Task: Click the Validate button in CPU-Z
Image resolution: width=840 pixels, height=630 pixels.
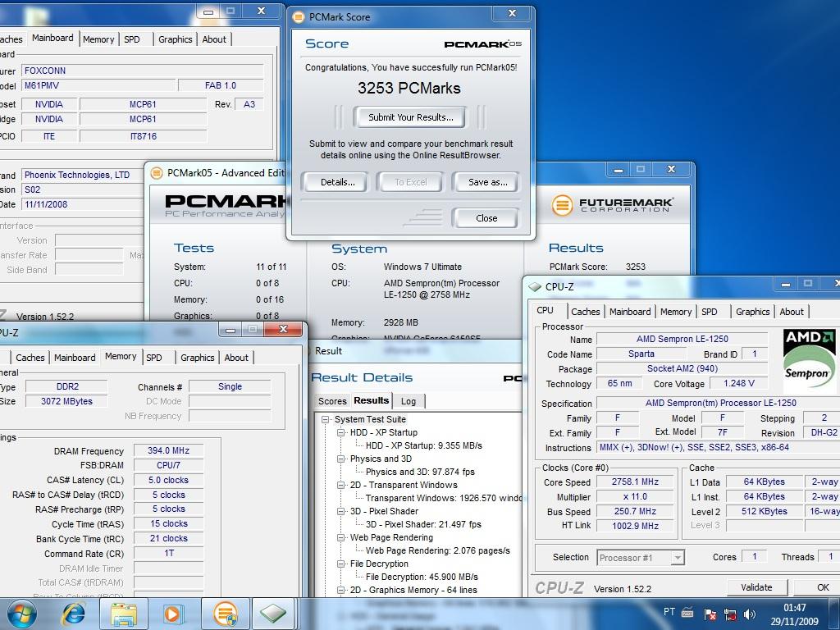Action: click(x=756, y=587)
